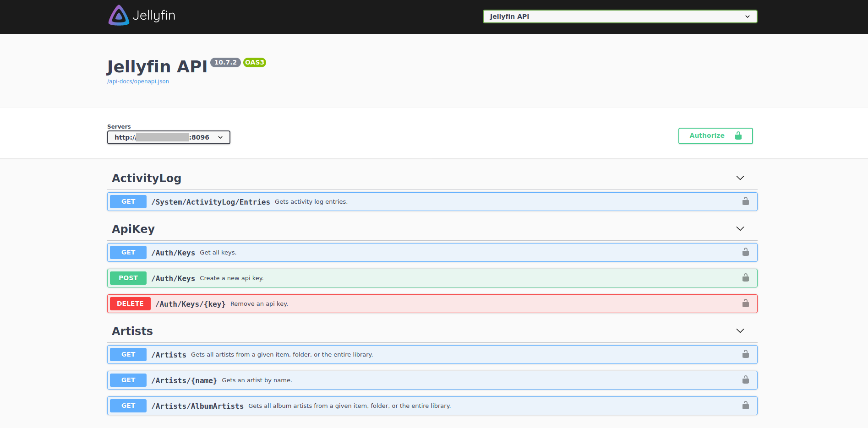Screen dimensions: 868x428
Task: Click lock icon on /Artists/{name} row
Action: (745, 380)
